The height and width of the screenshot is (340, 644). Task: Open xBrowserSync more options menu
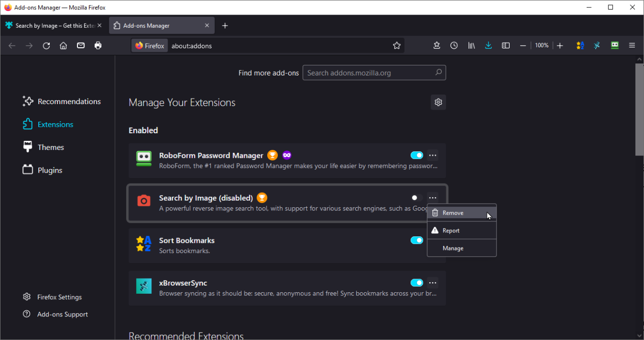(x=433, y=283)
